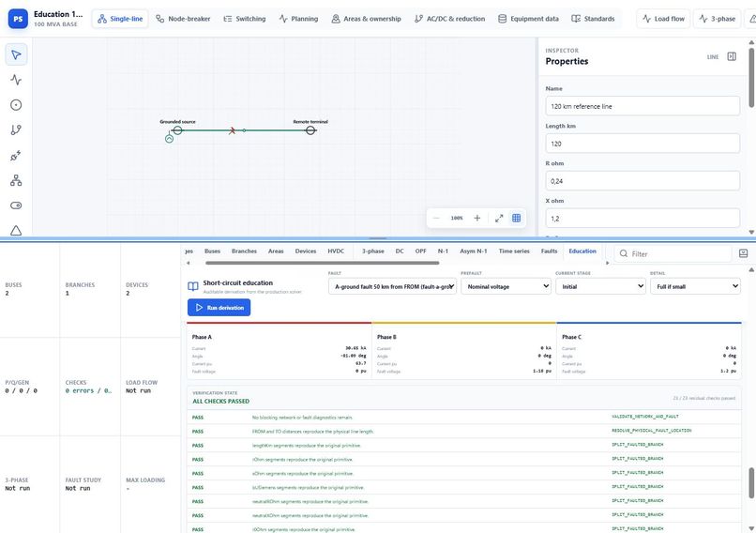Viewport: 756px width, 533px height.
Task: Zoom out with the minus icon
Action: pyautogui.click(x=436, y=218)
